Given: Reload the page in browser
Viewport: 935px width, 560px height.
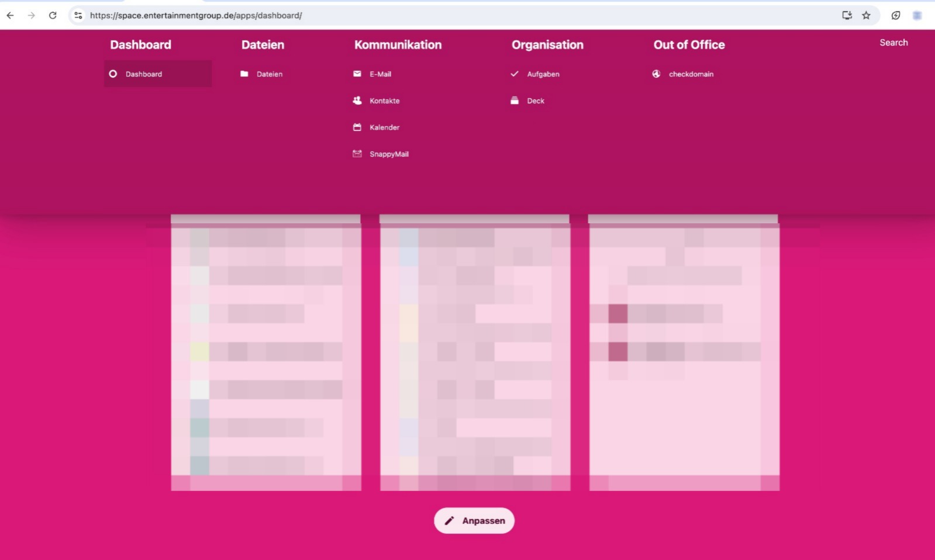Looking at the screenshot, I should [53, 15].
